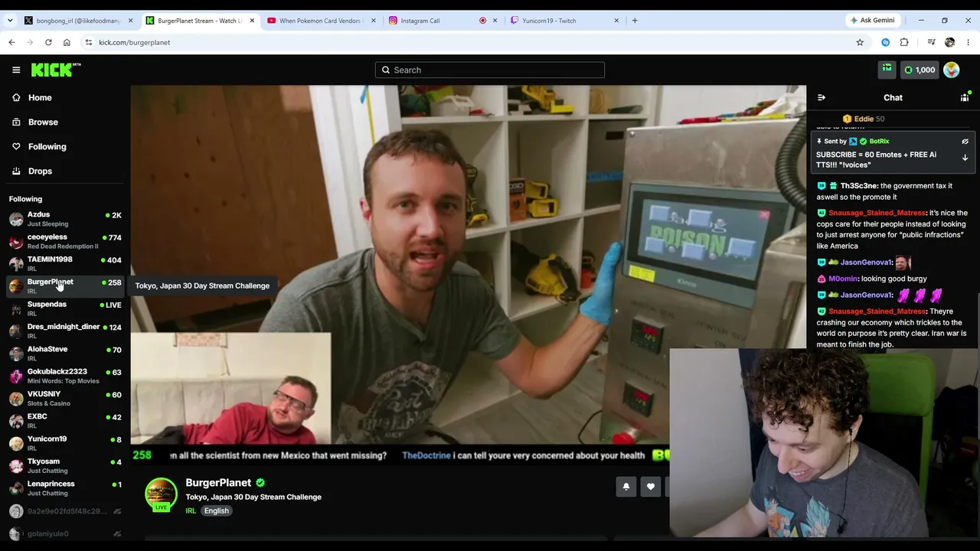The height and width of the screenshot is (551, 980).
Task: Switch to the Pokemon Card Vendors YouTube tab
Action: (320, 21)
